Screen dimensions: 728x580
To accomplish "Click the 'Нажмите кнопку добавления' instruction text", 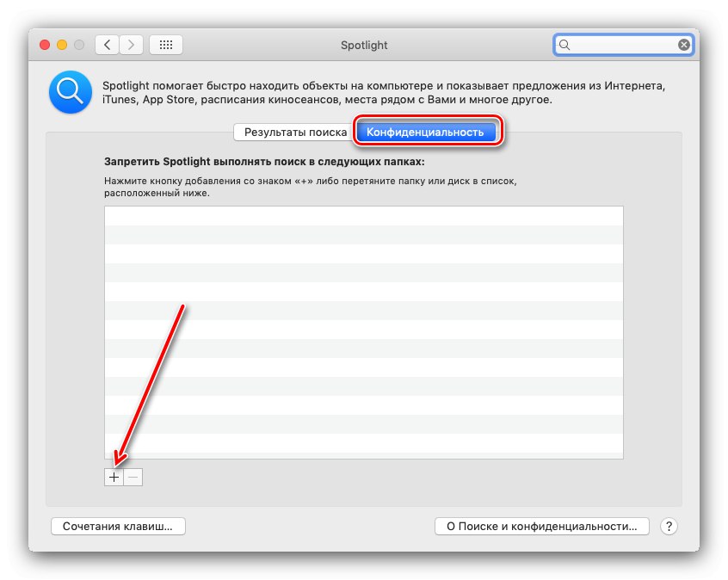I will [310, 187].
